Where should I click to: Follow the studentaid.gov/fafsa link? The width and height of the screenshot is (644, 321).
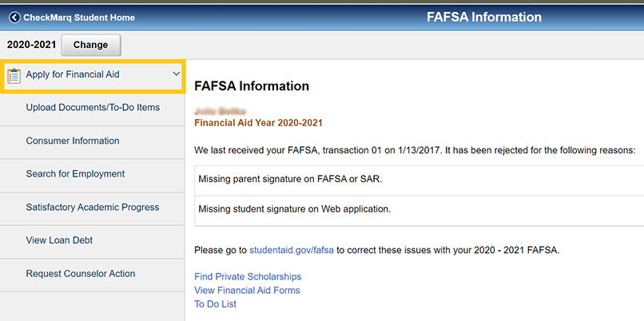tap(291, 250)
